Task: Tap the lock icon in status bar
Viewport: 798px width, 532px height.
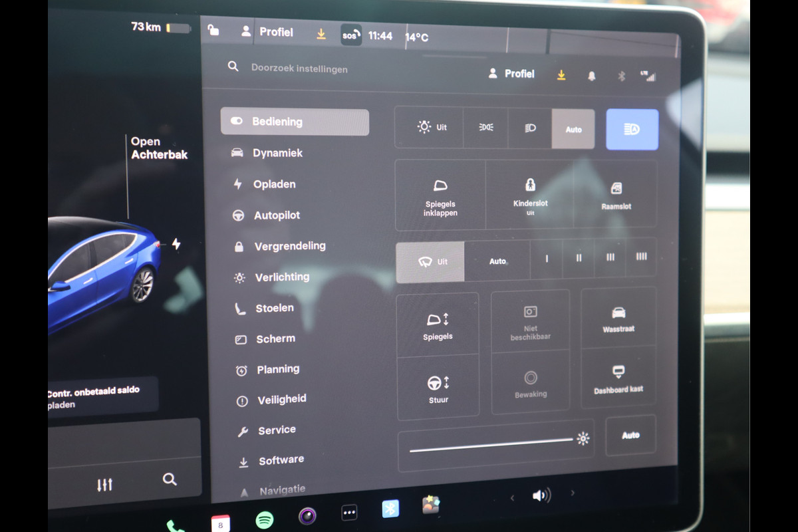Action: 213,30
